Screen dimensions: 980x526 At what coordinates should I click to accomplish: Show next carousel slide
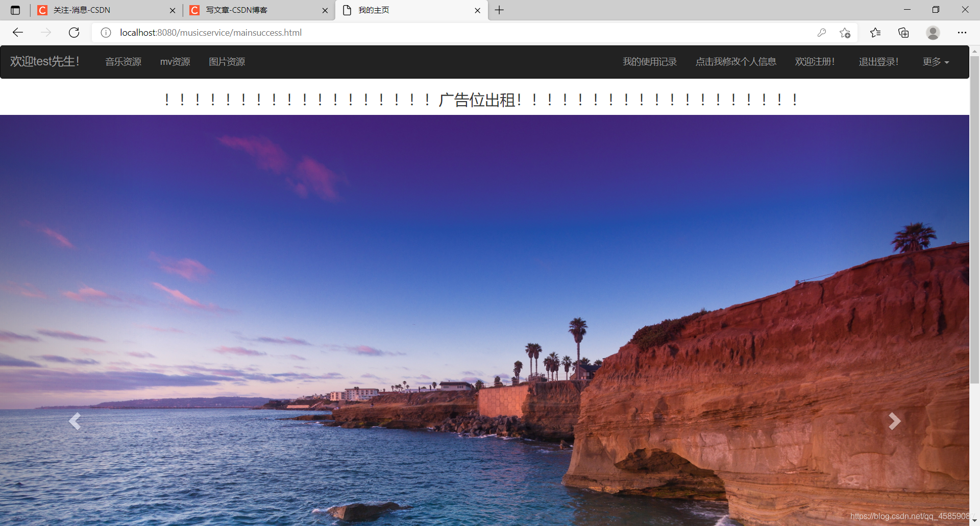894,421
